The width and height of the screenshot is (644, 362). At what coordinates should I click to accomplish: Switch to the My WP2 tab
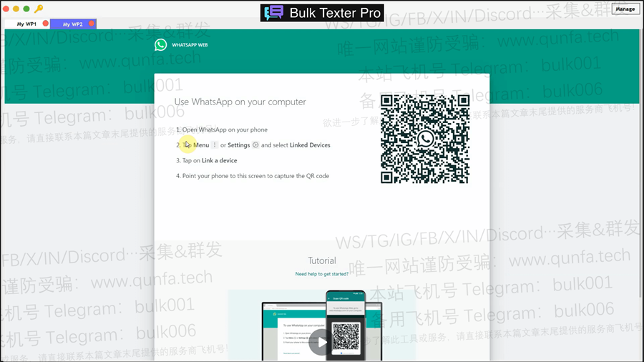pyautogui.click(x=73, y=24)
